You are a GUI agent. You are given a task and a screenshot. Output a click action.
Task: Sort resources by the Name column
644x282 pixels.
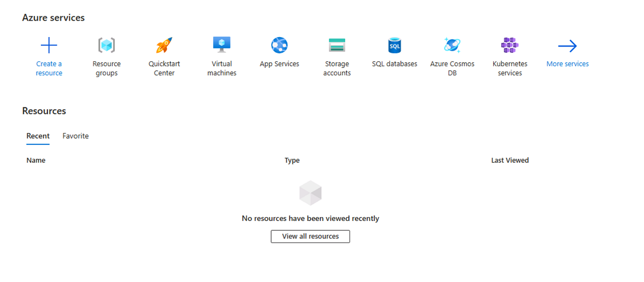36,160
